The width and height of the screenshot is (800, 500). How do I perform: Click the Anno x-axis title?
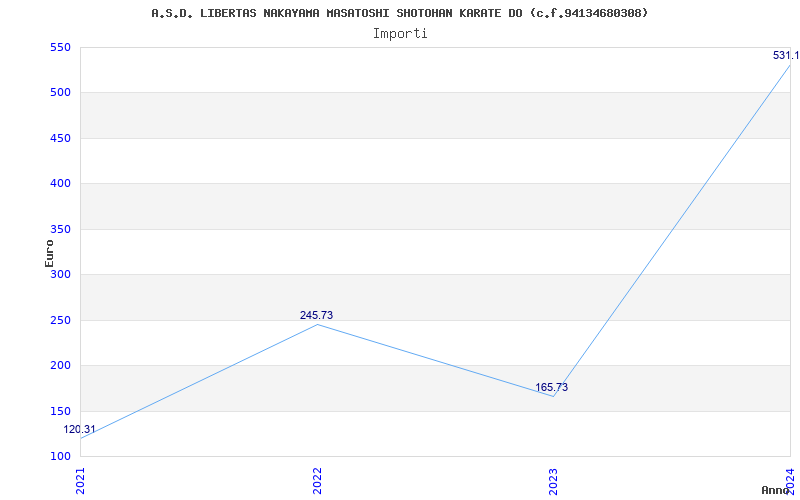(x=776, y=490)
